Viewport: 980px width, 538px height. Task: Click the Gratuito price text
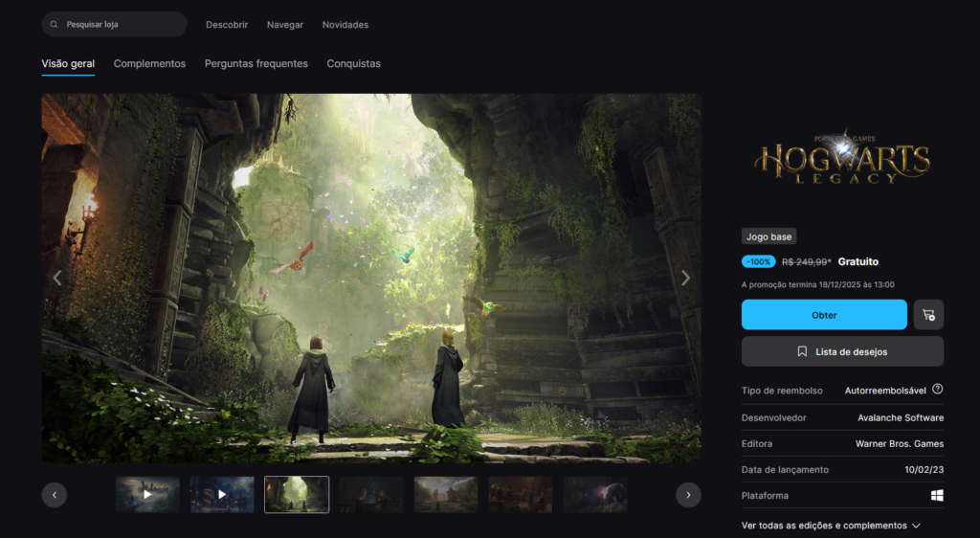(858, 261)
